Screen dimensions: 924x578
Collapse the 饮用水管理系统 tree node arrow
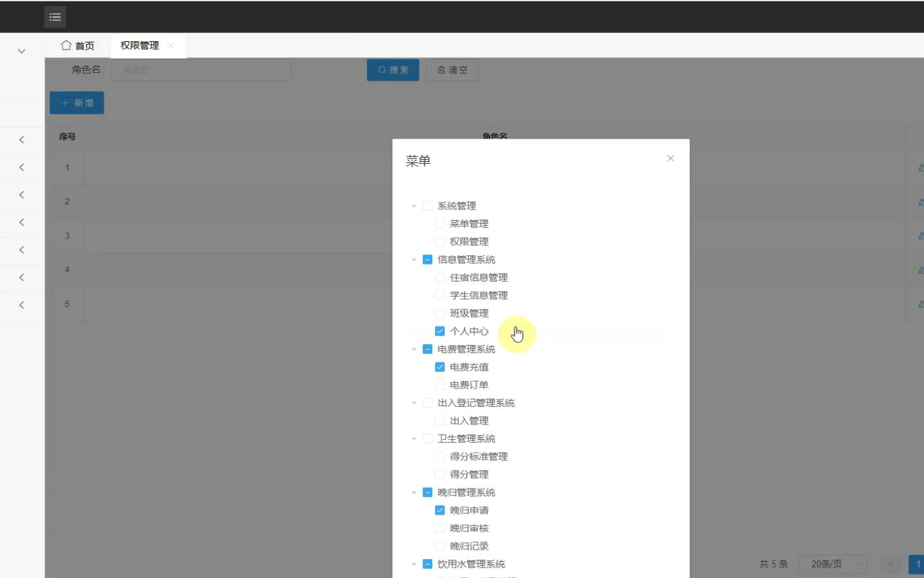pyautogui.click(x=414, y=564)
